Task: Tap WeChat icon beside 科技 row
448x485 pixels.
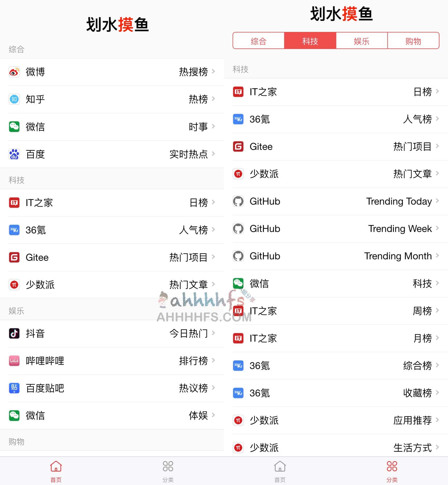Action: click(238, 284)
